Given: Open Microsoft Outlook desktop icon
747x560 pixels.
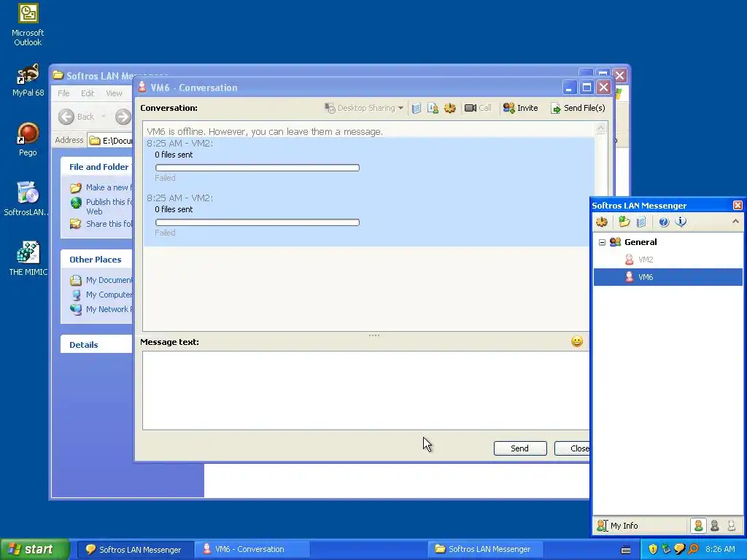Looking at the screenshot, I should tap(28, 25).
